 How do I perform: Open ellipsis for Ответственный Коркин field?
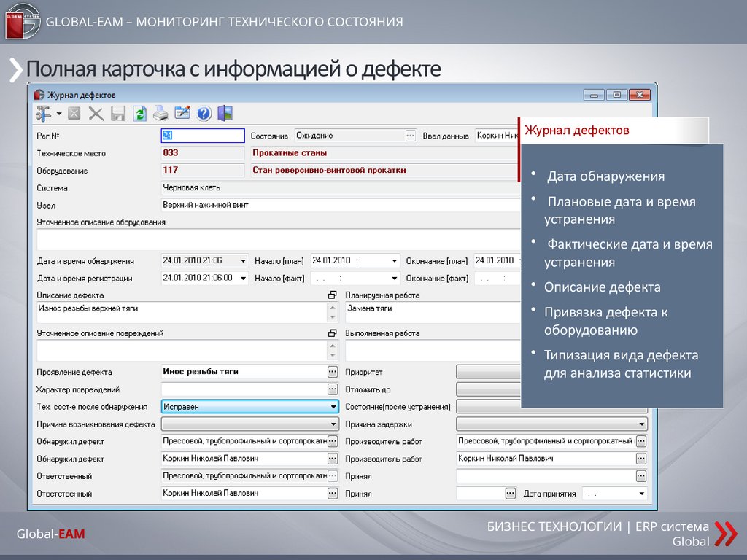333,494
